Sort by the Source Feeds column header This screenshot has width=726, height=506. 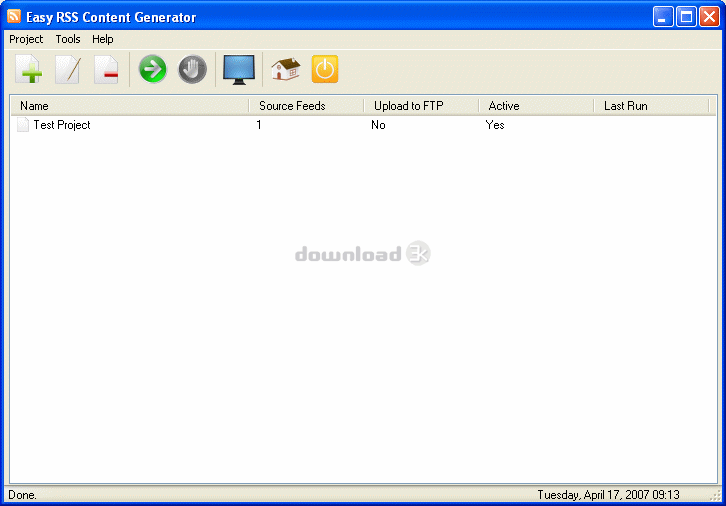(x=307, y=106)
